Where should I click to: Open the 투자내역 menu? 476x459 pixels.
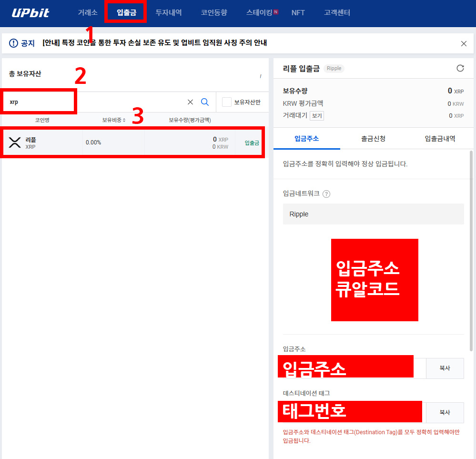(169, 13)
